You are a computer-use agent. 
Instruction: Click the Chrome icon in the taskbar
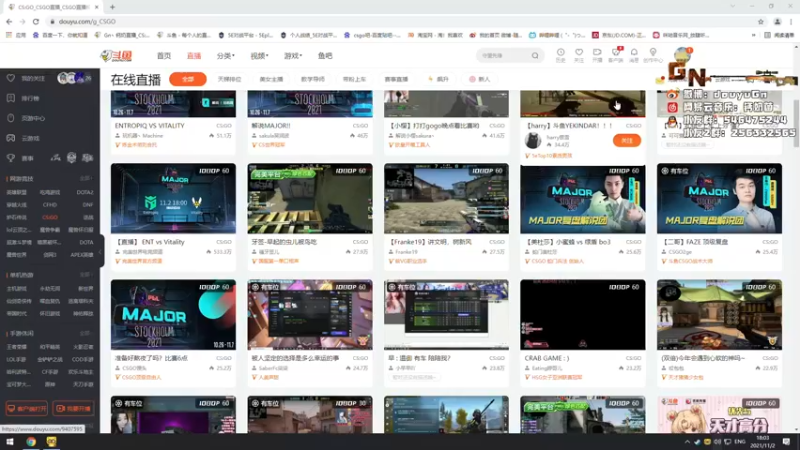pyautogui.click(x=31, y=442)
